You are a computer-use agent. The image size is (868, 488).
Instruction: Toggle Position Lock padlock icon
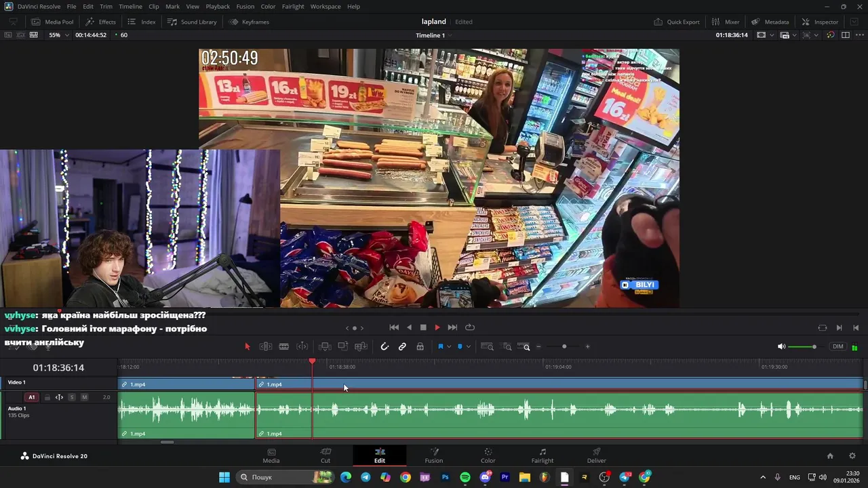click(420, 346)
